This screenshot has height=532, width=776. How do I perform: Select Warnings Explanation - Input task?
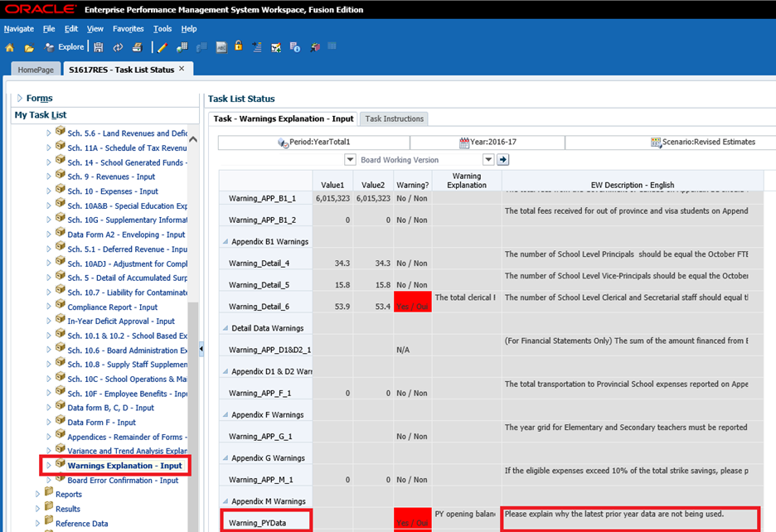click(x=124, y=466)
